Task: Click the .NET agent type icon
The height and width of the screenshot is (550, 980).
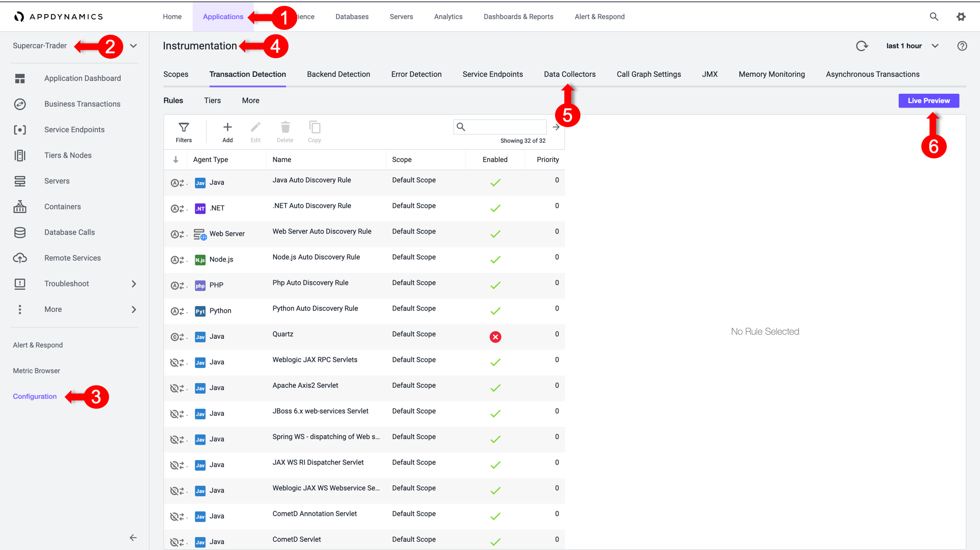Action: [200, 208]
